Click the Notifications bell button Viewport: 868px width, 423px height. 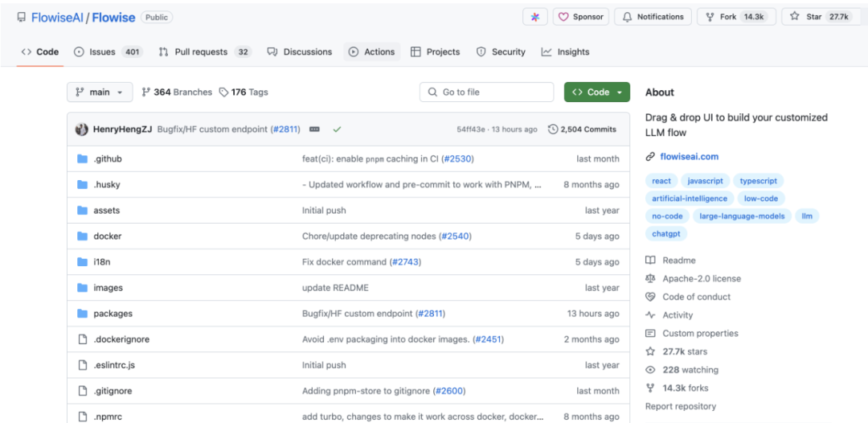point(653,17)
